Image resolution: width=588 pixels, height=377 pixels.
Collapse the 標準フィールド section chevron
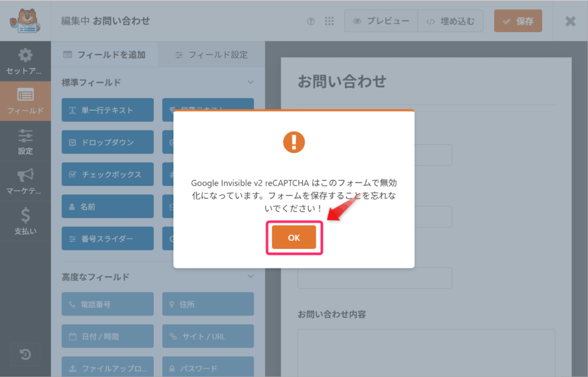coord(250,82)
